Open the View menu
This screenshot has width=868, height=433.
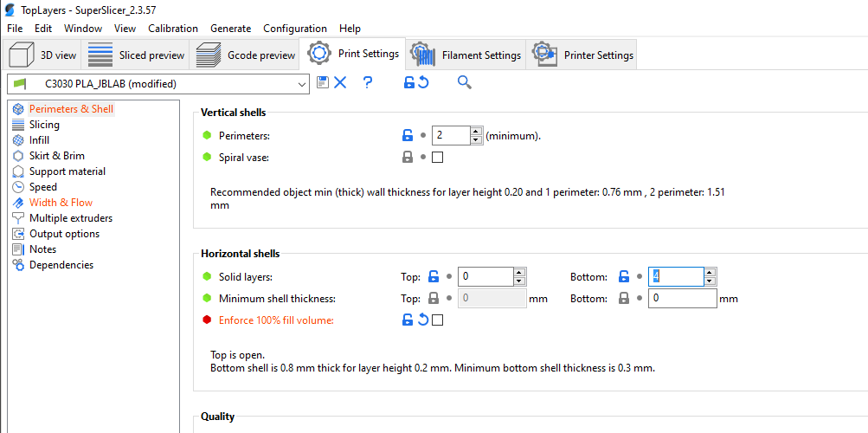[x=125, y=29]
